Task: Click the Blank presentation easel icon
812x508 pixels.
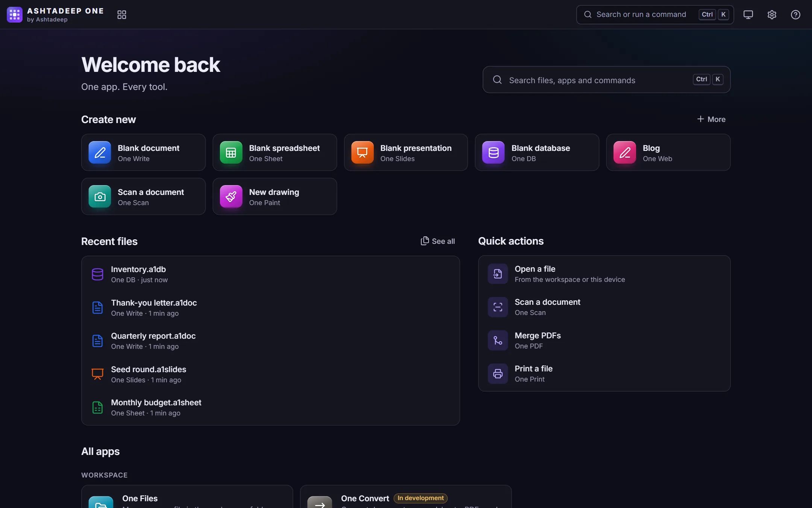Action: pyautogui.click(x=362, y=152)
